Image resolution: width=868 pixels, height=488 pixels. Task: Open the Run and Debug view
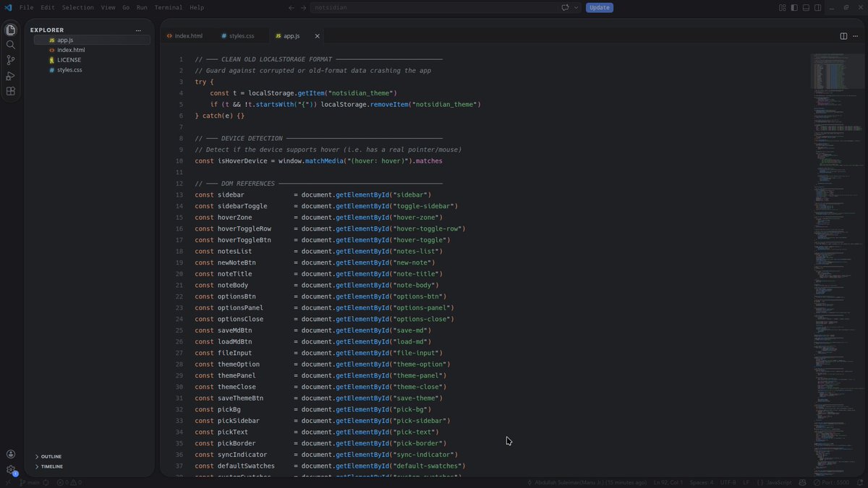[11, 76]
